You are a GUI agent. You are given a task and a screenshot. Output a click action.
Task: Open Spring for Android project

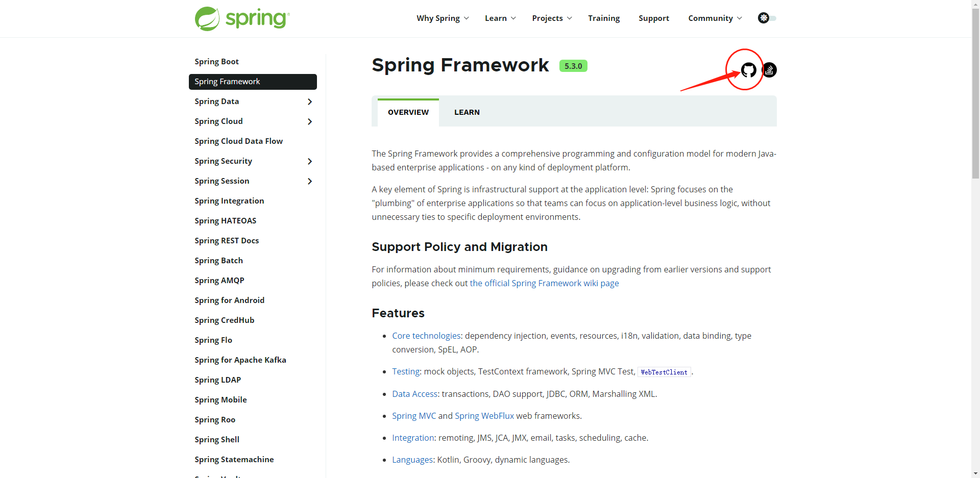click(229, 300)
